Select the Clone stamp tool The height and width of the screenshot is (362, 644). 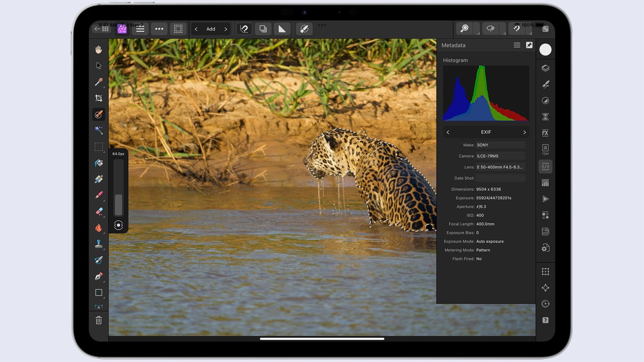99,244
